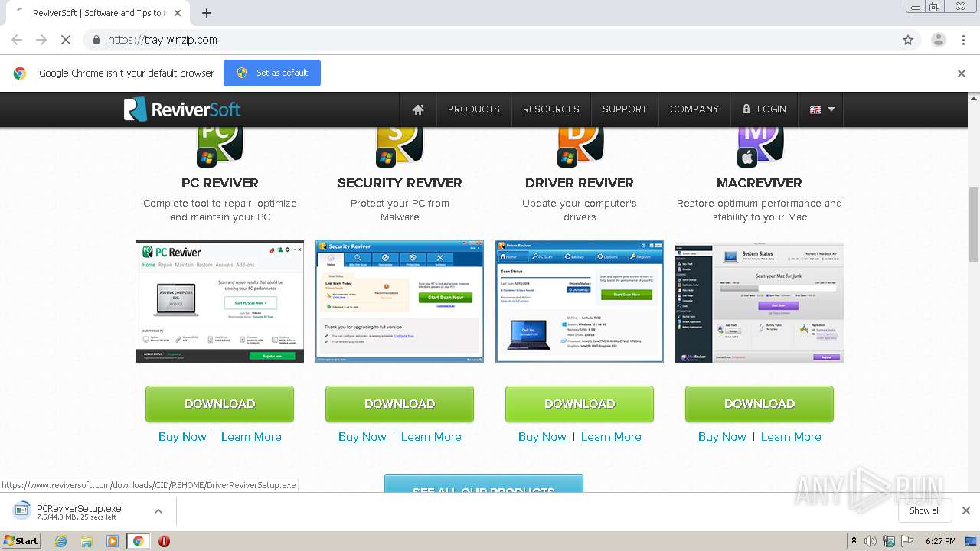Click the Security Reviver product icon

pyautogui.click(x=400, y=146)
